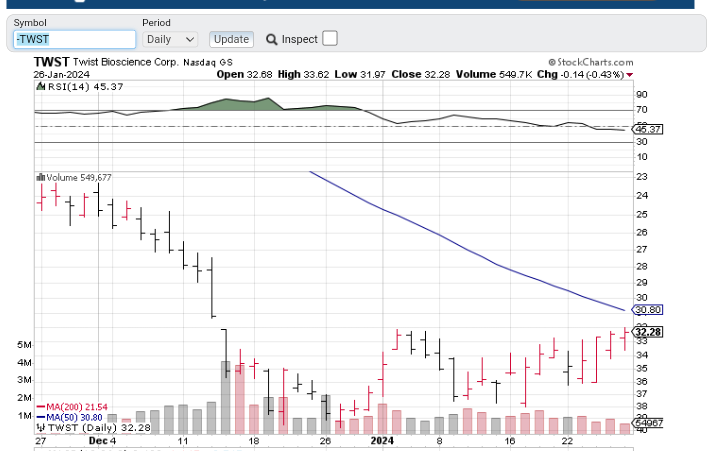Click the Update button

click(231, 39)
